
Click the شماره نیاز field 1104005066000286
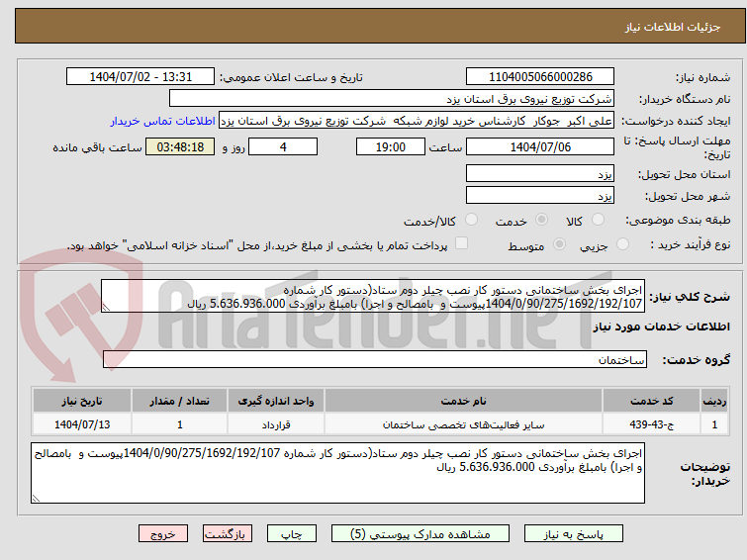[540, 77]
